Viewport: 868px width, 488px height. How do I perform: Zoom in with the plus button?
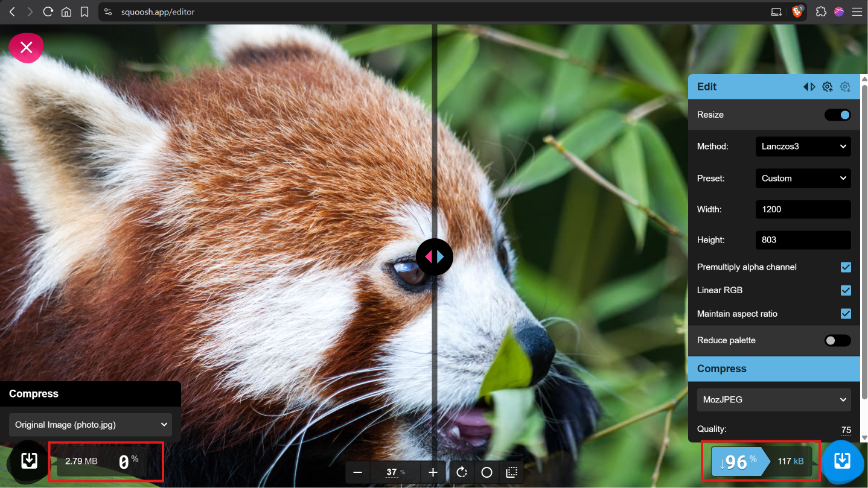[x=433, y=472]
